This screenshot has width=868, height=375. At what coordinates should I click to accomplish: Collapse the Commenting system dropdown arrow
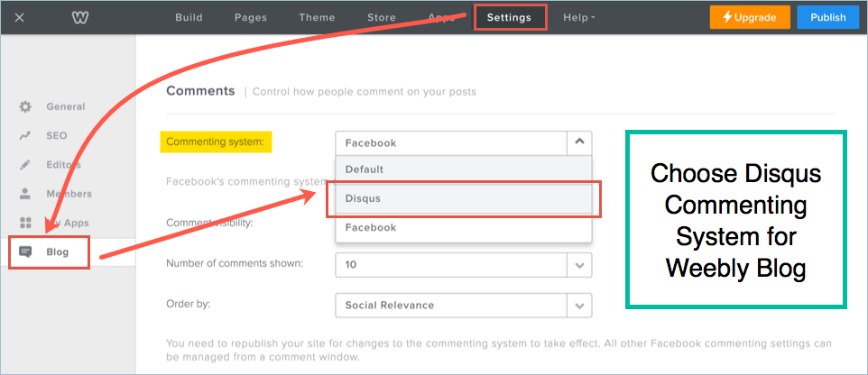[x=579, y=142]
